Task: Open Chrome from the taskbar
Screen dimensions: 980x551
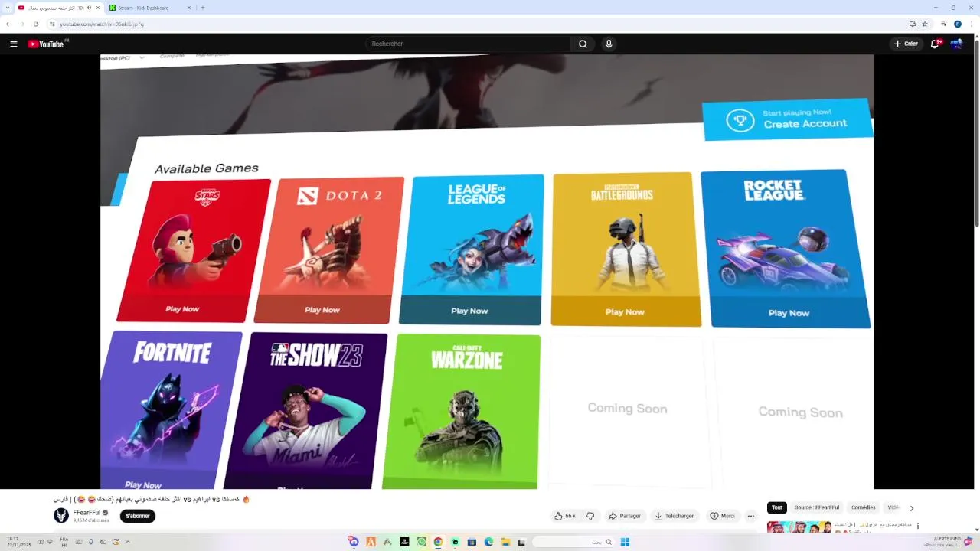Action: coord(438,542)
